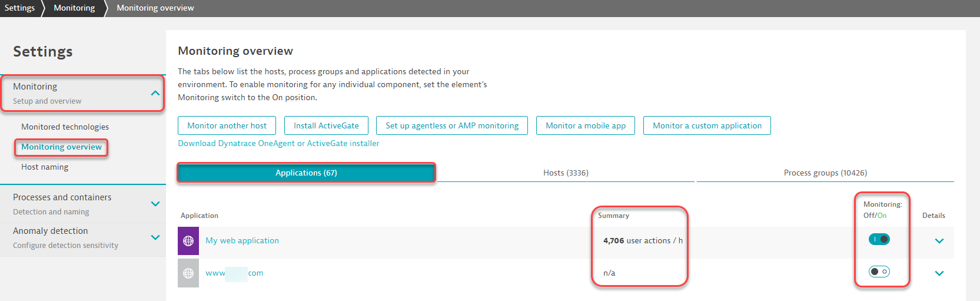Open Download Dynatrace OneAgent or ActiveGate installer link
This screenshot has width=980, height=301.
click(x=278, y=143)
